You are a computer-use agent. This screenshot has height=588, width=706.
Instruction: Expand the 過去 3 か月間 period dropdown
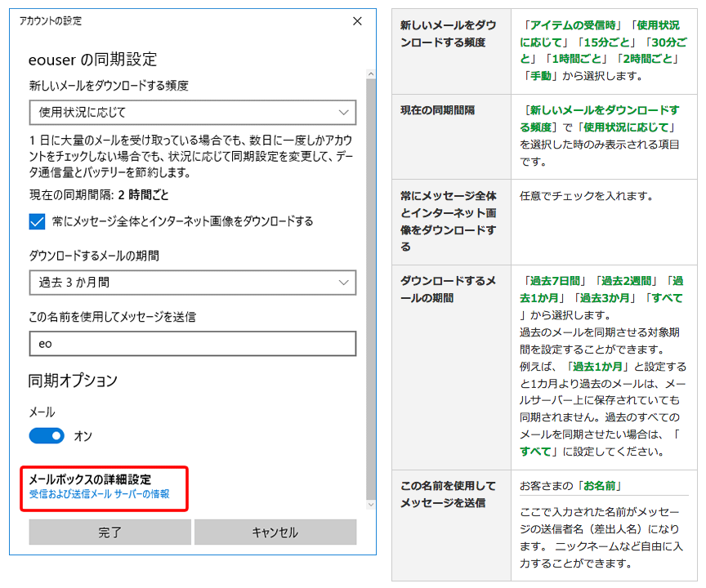(192, 283)
